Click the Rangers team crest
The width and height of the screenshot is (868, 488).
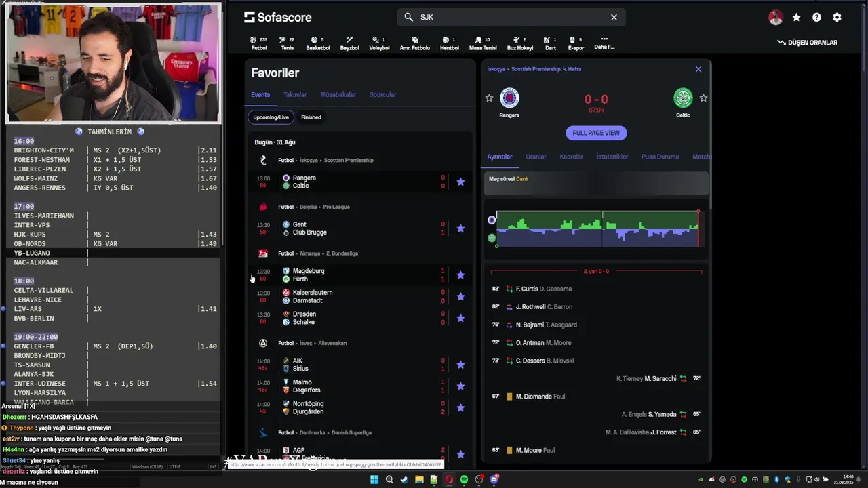tap(509, 98)
